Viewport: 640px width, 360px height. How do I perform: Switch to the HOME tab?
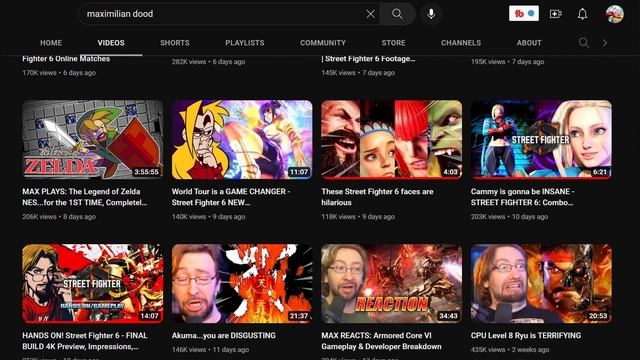[51, 43]
